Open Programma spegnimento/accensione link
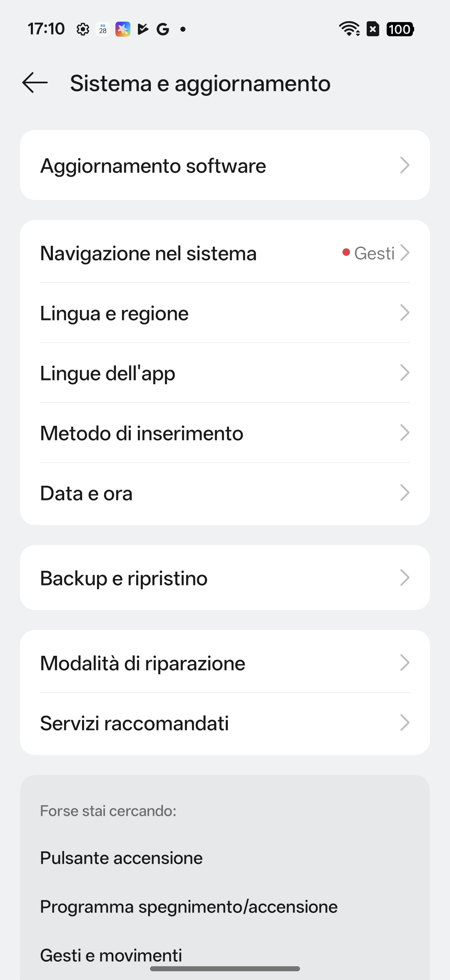Screen dimensions: 450x980 [189, 907]
